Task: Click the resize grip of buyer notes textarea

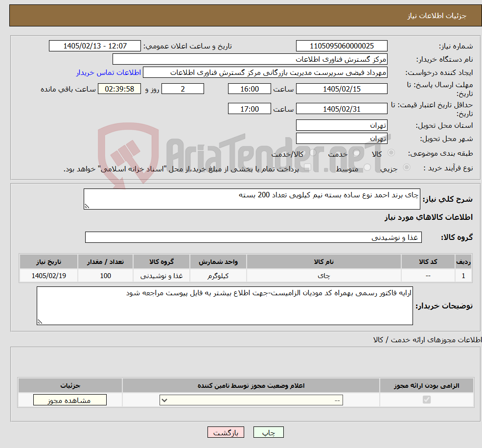Action: 40,322
